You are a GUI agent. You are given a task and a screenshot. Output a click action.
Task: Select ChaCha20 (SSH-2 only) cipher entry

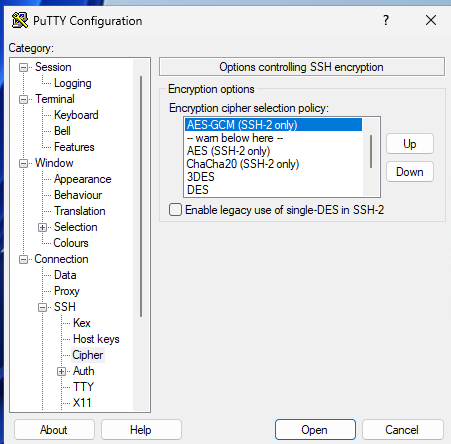point(273,164)
